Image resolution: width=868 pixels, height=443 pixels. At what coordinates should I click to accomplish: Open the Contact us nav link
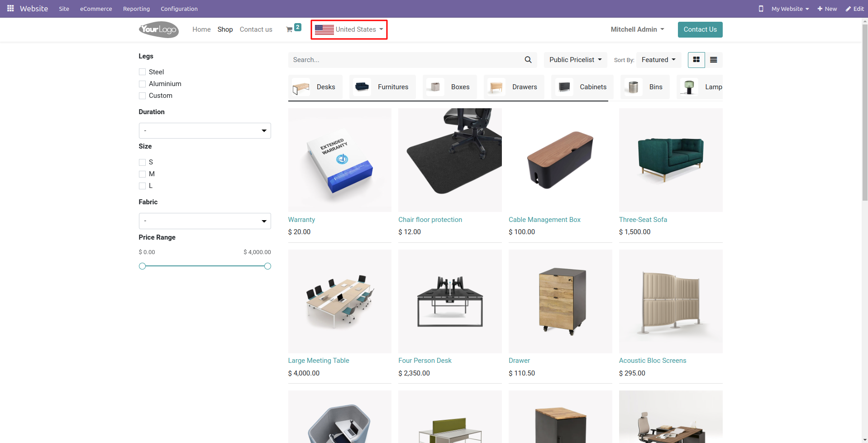point(256,29)
